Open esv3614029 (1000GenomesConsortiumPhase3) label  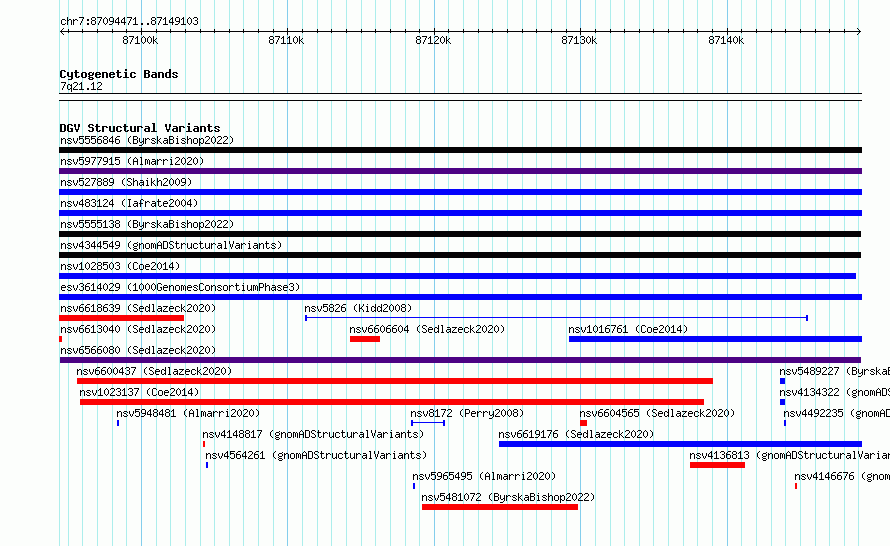[x=180, y=287]
